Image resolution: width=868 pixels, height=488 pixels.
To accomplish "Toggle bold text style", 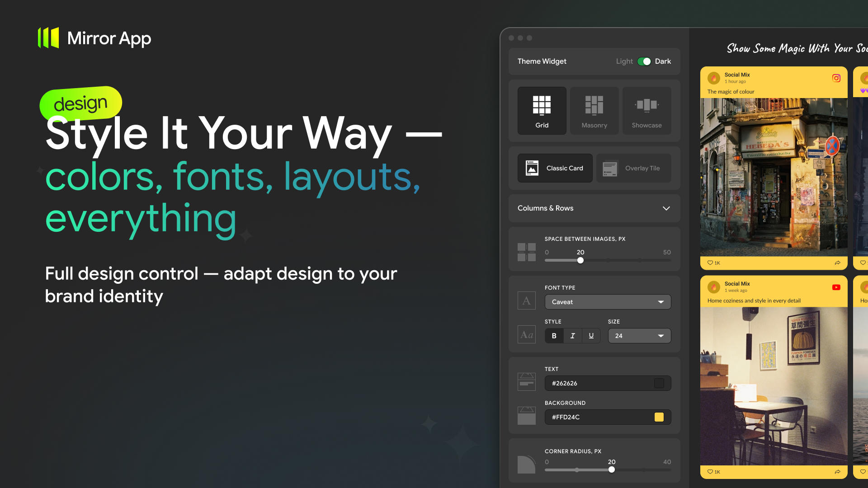I will click(x=554, y=336).
